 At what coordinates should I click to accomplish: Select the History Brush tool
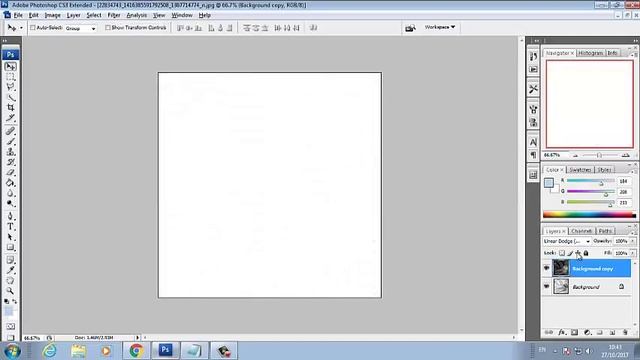(11, 162)
